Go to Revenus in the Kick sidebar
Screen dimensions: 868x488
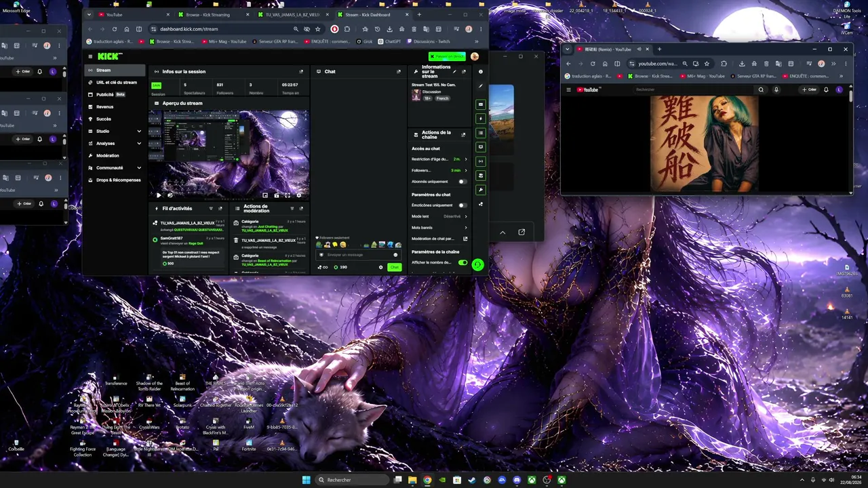point(115,107)
